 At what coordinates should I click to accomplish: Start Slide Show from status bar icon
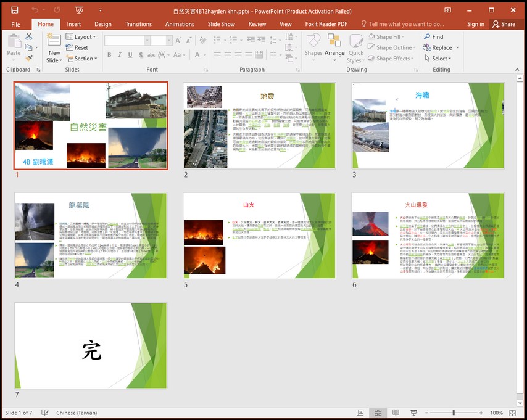click(413, 413)
